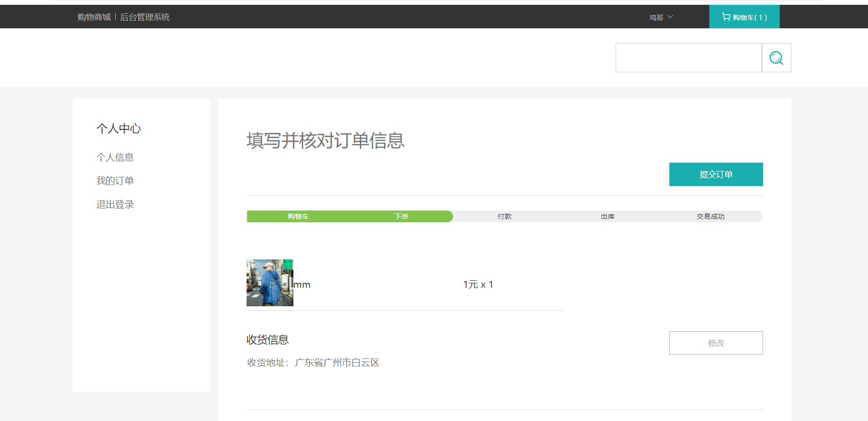Click the search magnifier icon button

pyautogui.click(x=776, y=58)
